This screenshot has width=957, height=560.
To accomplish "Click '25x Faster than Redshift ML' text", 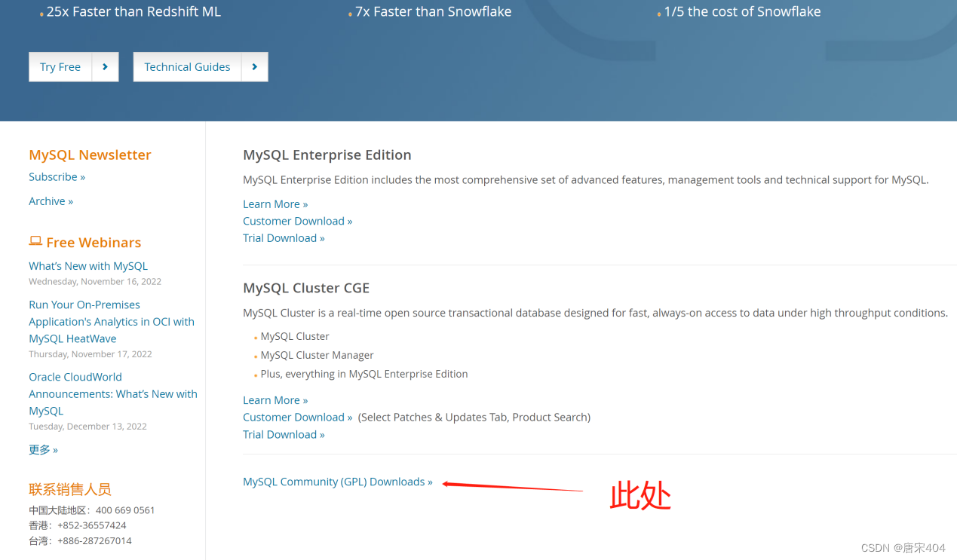I will point(133,11).
